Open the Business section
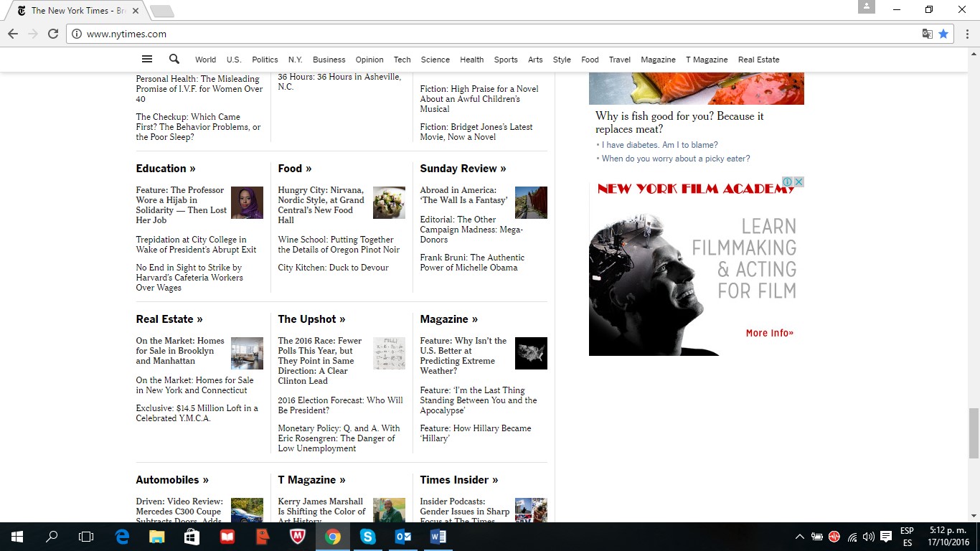 point(329,60)
